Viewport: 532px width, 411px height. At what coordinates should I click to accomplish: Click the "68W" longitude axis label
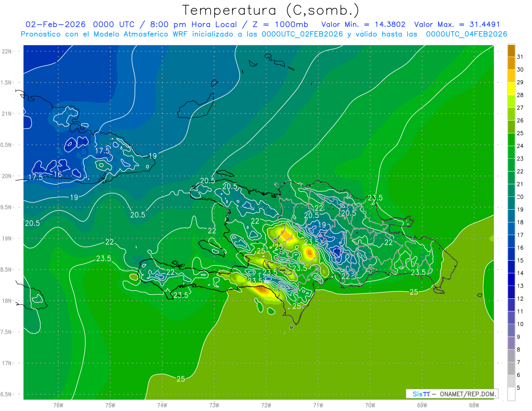(474, 405)
